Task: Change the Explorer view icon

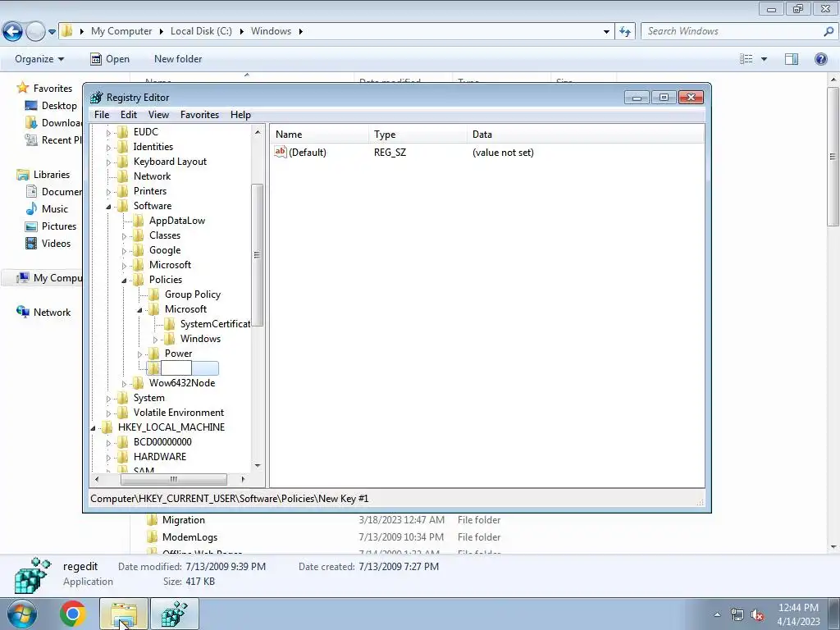Action: [746, 59]
